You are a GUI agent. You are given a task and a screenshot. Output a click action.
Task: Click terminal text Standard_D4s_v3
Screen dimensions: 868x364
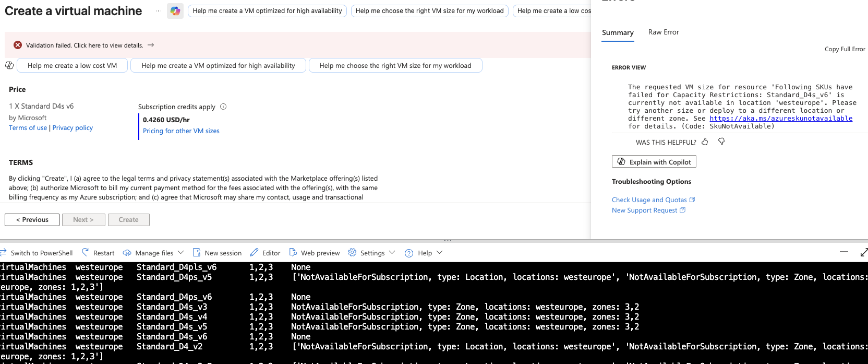coord(172,307)
